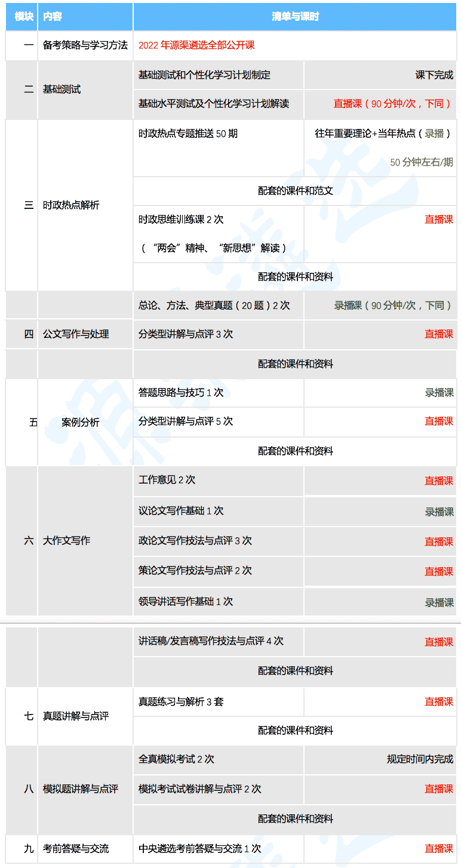Click 总论、方法、典型真题（20题）2次

(214, 306)
